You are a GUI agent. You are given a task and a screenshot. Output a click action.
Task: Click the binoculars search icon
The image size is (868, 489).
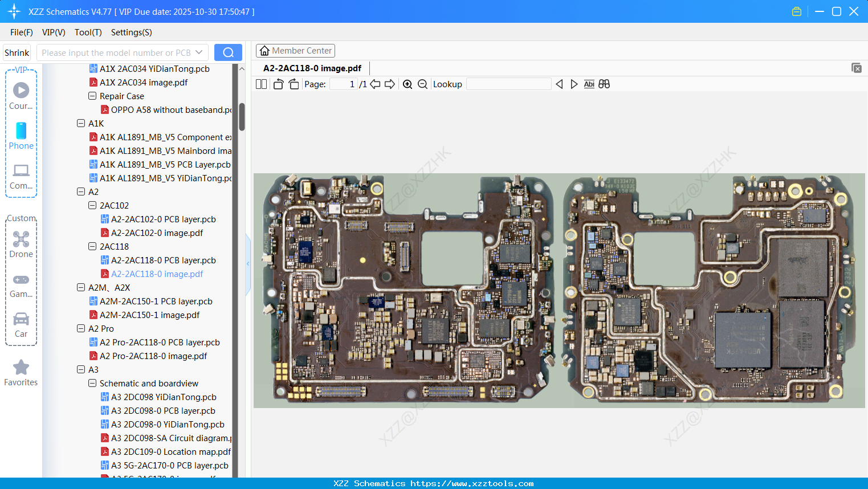(x=604, y=84)
